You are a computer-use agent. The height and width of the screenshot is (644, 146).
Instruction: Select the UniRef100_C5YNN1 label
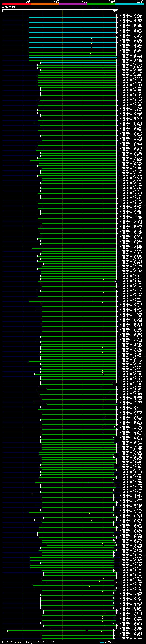[131, 344]
